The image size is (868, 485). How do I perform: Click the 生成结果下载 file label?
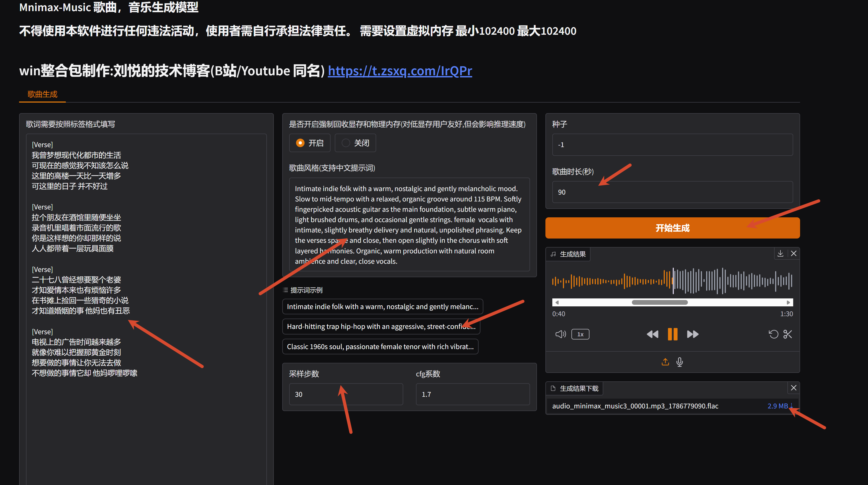pyautogui.click(x=575, y=389)
